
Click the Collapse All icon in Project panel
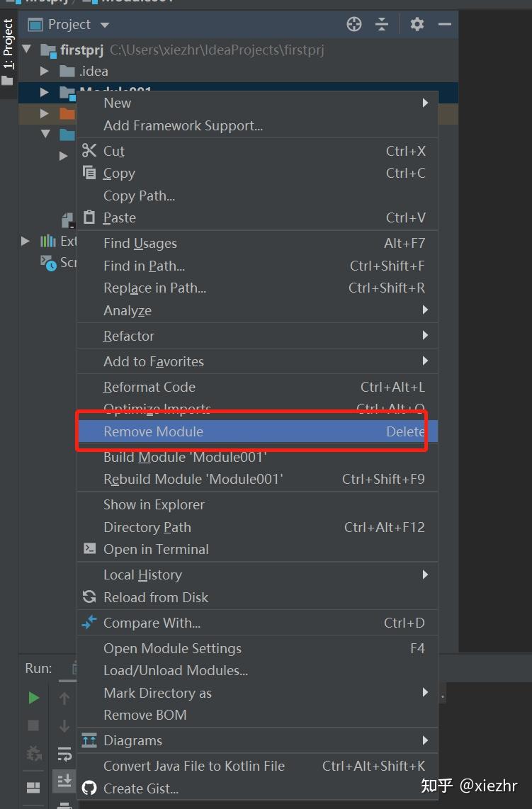(x=382, y=24)
